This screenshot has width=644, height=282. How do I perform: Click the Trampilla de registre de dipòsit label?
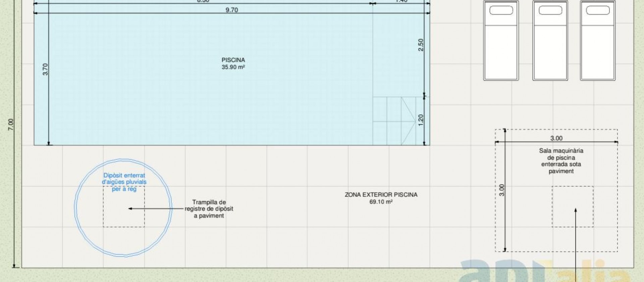(209, 209)
